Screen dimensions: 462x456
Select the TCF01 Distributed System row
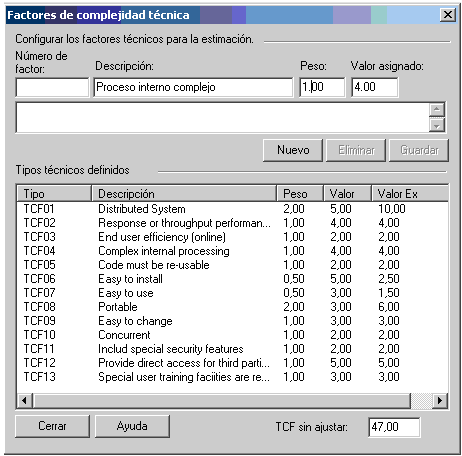(x=232, y=209)
